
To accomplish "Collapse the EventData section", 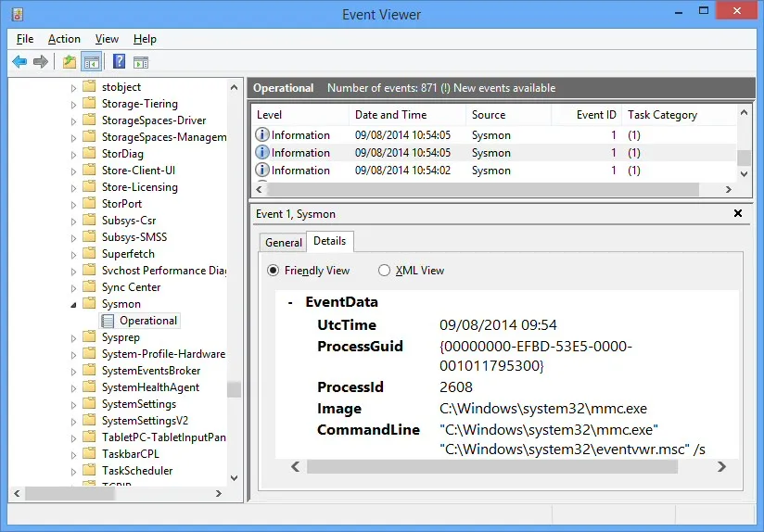I will tap(291, 302).
